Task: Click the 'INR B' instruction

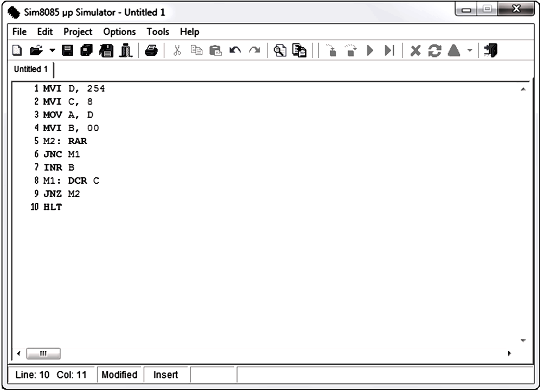Action: tap(59, 168)
